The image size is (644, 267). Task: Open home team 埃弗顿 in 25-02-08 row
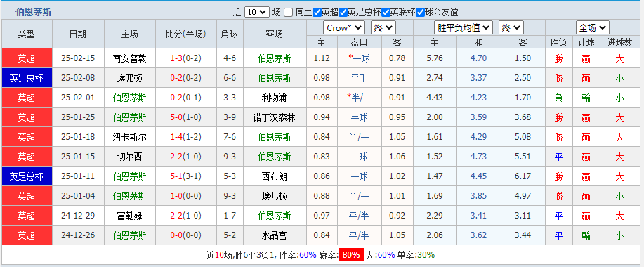tap(129, 78)
